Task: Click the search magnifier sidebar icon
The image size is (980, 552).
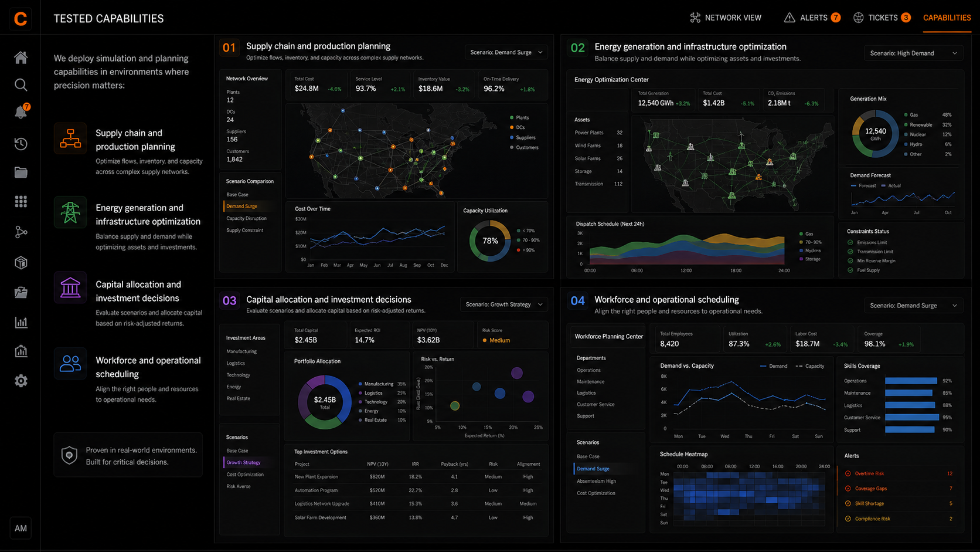Action: pos(21,85)
